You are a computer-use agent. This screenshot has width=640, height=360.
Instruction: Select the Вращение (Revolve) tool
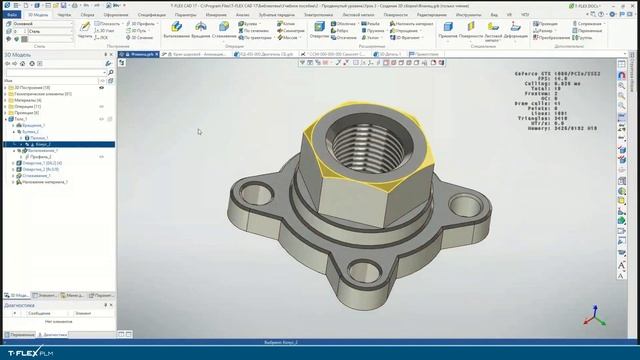pyautogui.click(x=200, y=30)
